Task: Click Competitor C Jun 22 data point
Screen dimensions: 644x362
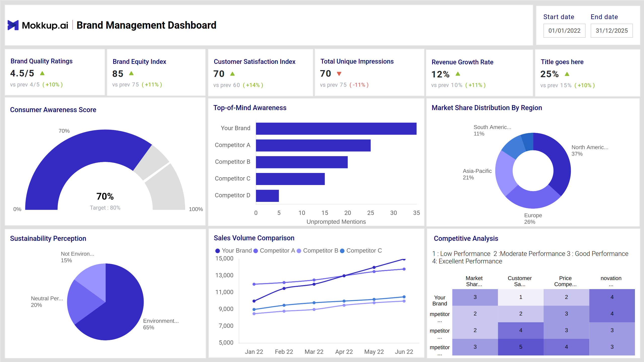Action: tap(404, 297)
